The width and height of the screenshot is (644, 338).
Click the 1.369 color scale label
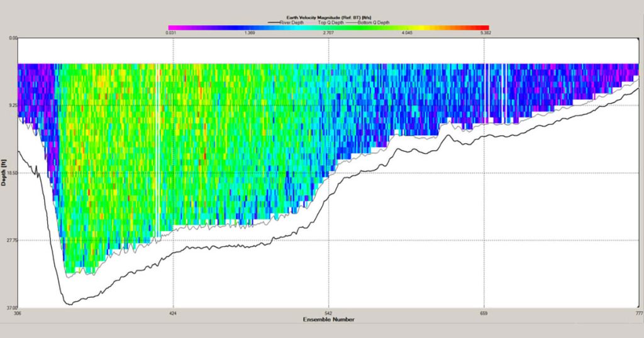click(x=250, y=31)
